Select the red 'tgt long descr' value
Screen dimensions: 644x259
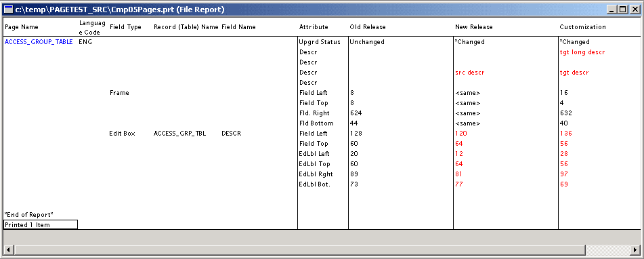click(582, 52)
